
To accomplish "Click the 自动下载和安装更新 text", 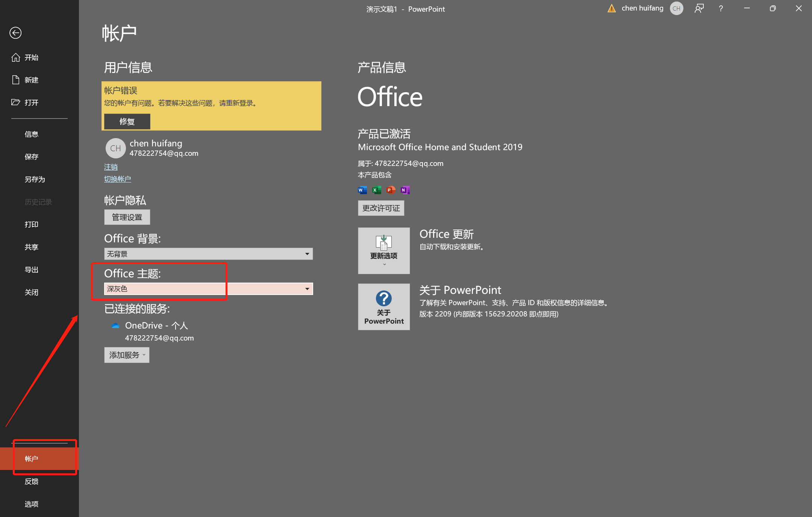I will [453, 246].
